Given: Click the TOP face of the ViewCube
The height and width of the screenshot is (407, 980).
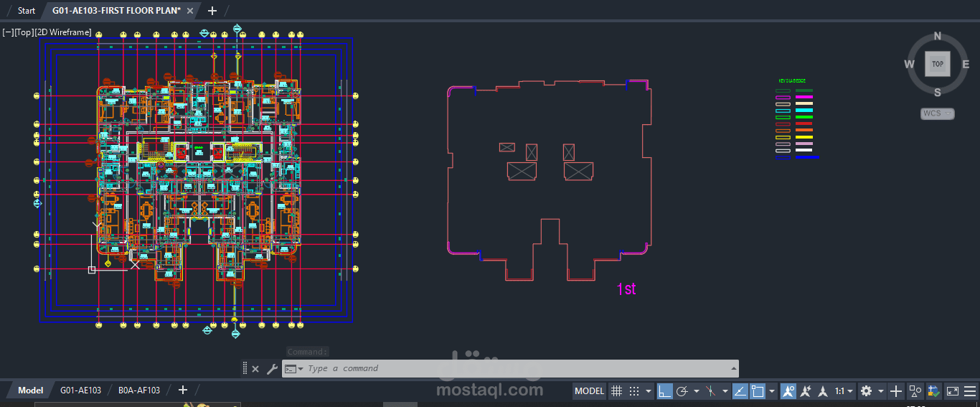Looking at the screenshot, I should pos(937,64).
